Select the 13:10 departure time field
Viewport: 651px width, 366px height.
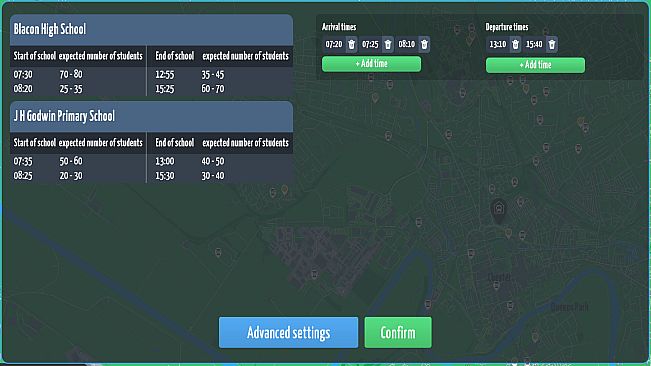click(x=498, y=44)
